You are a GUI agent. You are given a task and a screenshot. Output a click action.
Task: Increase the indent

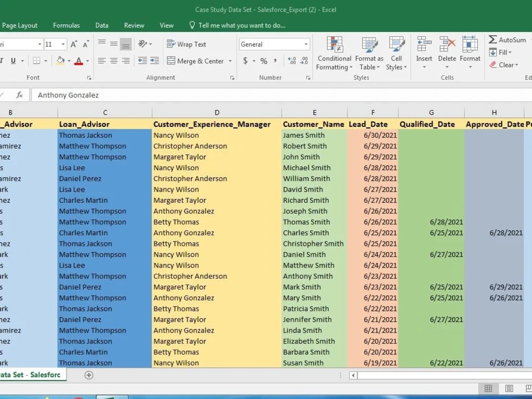[x=155, y=61]
